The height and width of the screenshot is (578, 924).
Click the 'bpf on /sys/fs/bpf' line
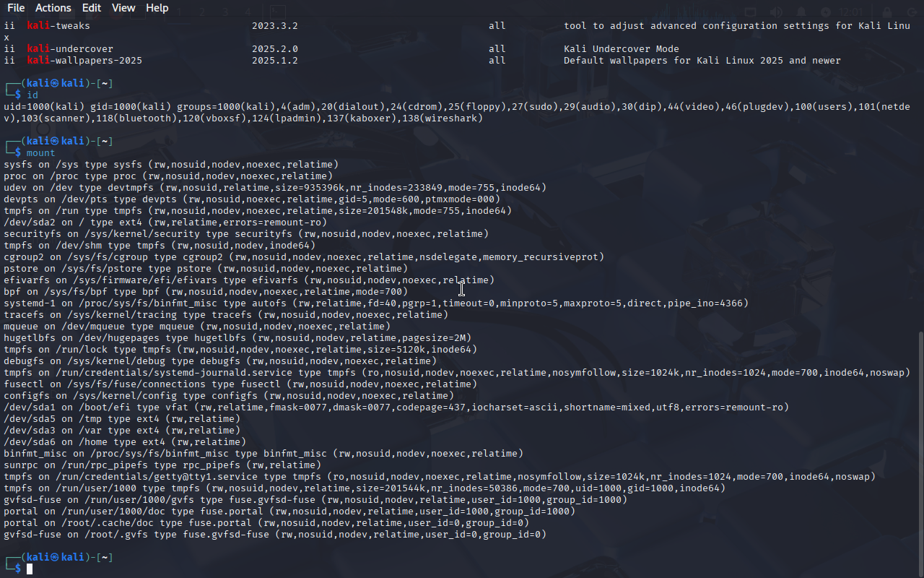point(206,292)
